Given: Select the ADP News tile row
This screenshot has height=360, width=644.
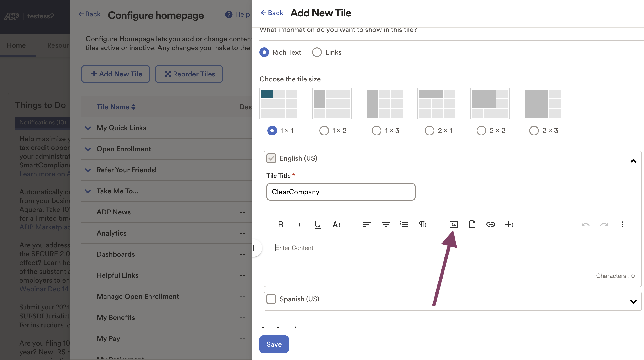Looking at the screenshot, I should (167, 212).
